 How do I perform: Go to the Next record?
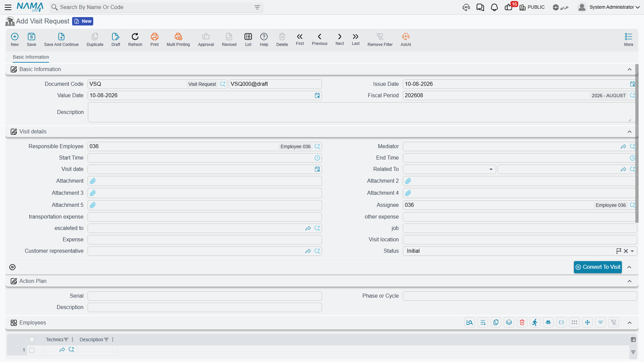coord(340,39)
